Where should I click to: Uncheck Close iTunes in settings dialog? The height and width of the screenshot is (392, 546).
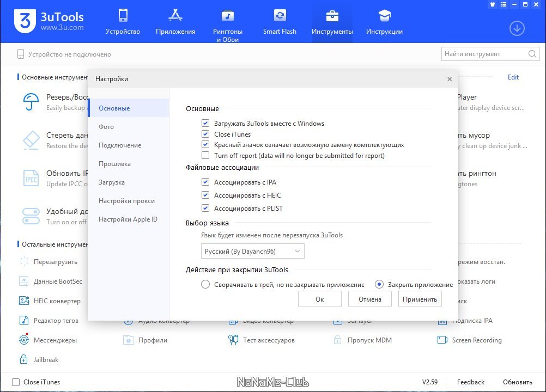[205, 134]
